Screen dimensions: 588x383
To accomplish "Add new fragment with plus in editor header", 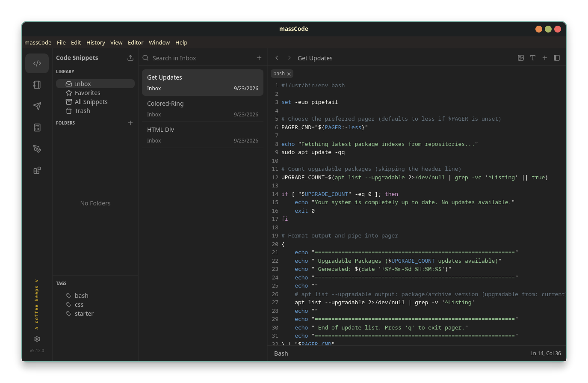I will 545,58.
